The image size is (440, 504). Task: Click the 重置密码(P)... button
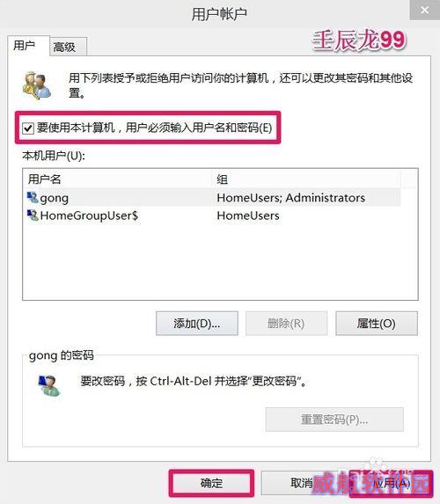click(334, 420)
